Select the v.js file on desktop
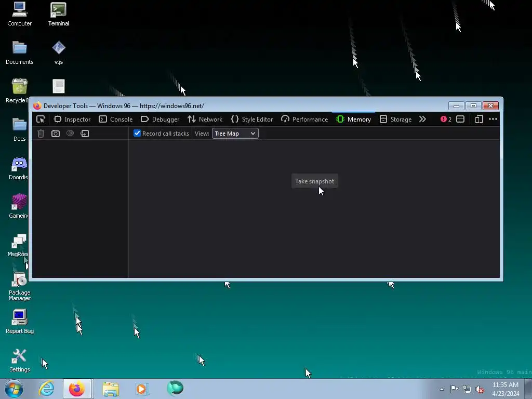The image size is (532, 399). 59,53
